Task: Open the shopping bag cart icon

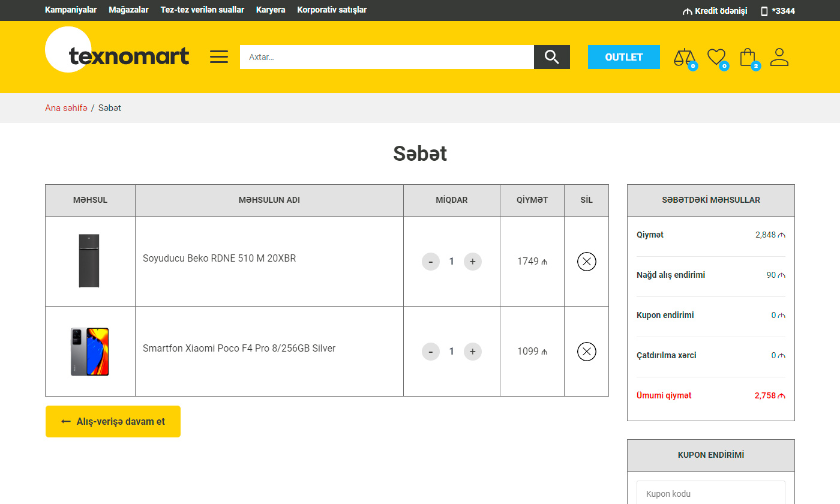Action: point(748,58)
